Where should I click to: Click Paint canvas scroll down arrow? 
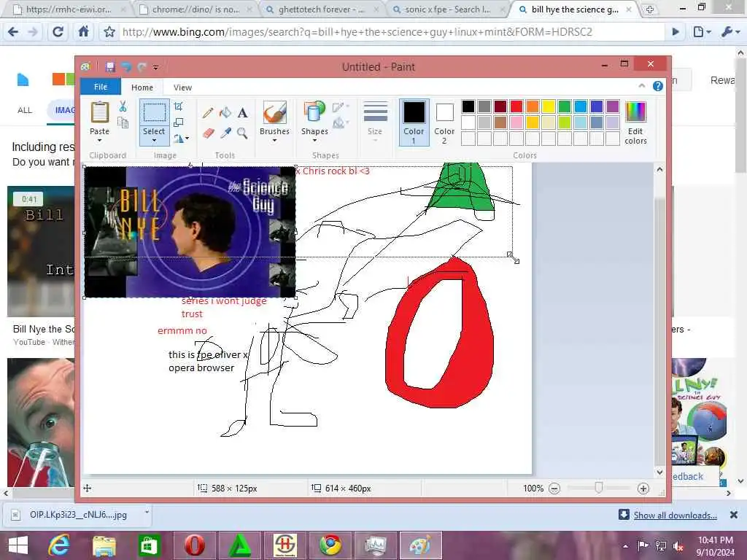coord(659,472)
